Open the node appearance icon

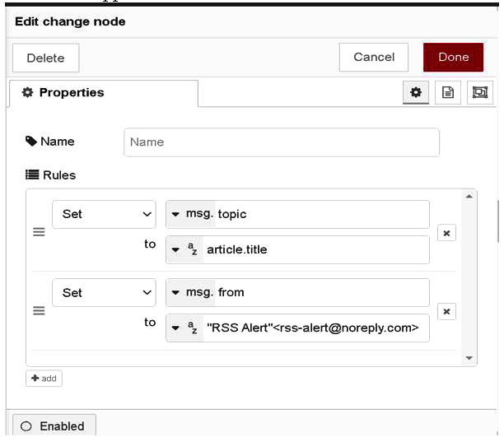tap(478, 93)
